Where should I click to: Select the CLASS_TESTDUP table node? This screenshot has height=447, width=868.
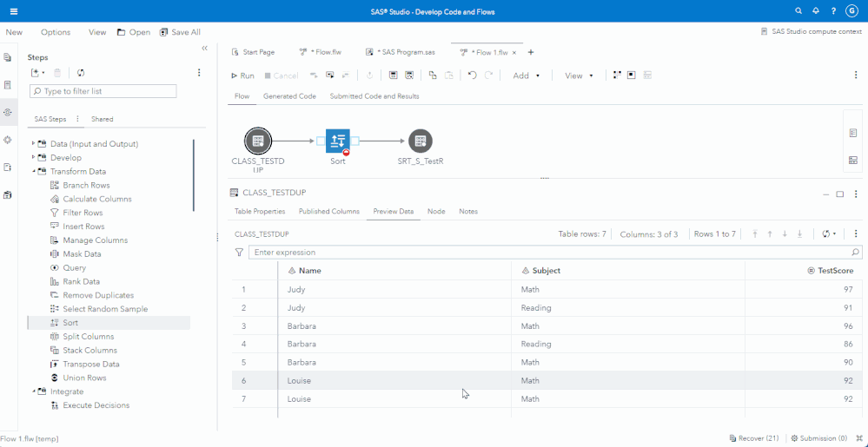[x=258, y=141]
